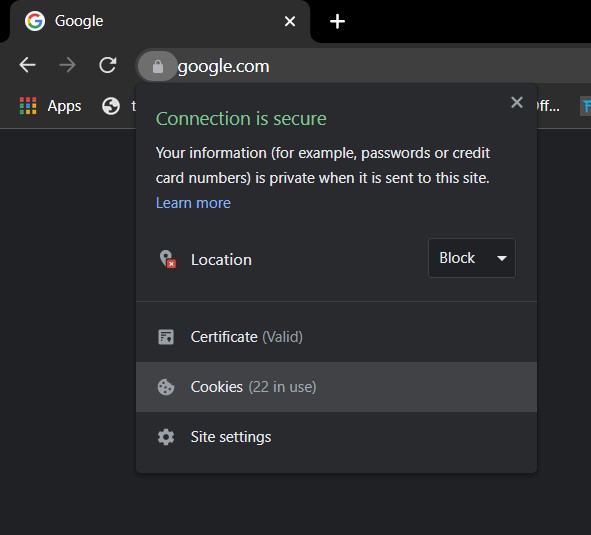Open the Apps grid icon in bookmarks bar
This screenshot has height=535, width=591.
(28, 106)
